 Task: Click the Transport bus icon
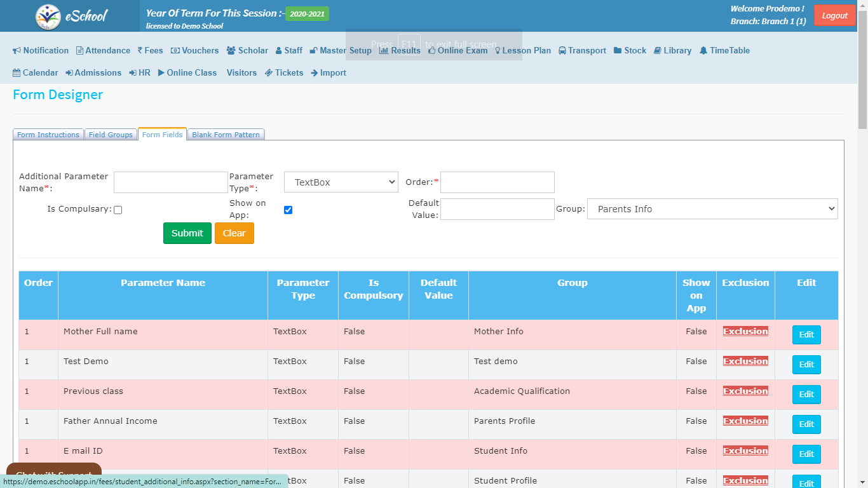[562, 51]
